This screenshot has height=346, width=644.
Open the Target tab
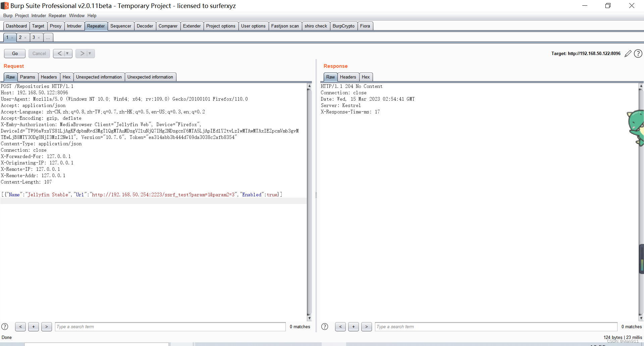click(38, 26)
